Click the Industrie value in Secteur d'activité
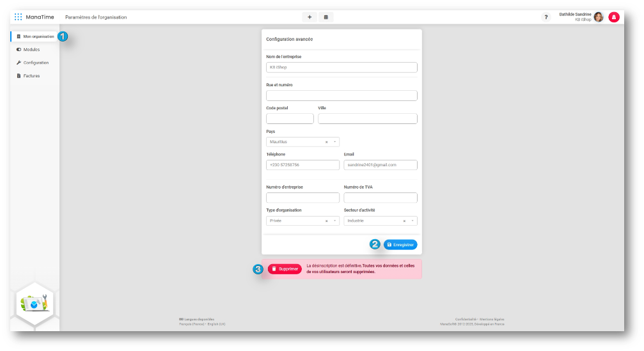 [x=356, y=221]
